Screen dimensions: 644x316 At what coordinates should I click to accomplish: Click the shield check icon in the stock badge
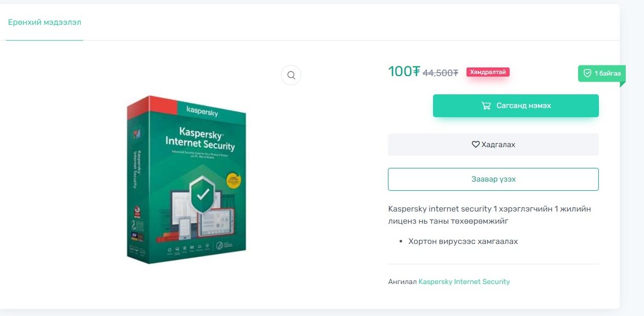coord(587,74)
